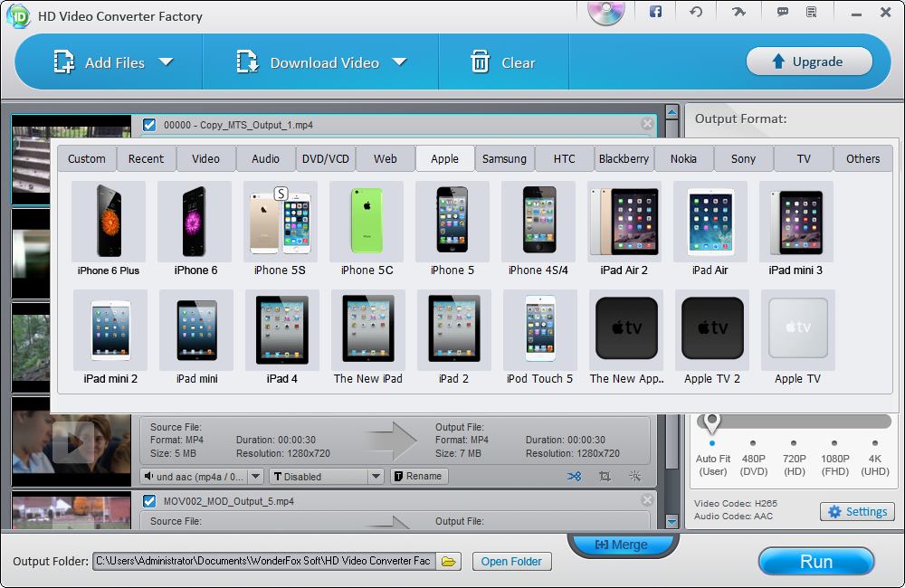Open the Sony devices tab

743,158
